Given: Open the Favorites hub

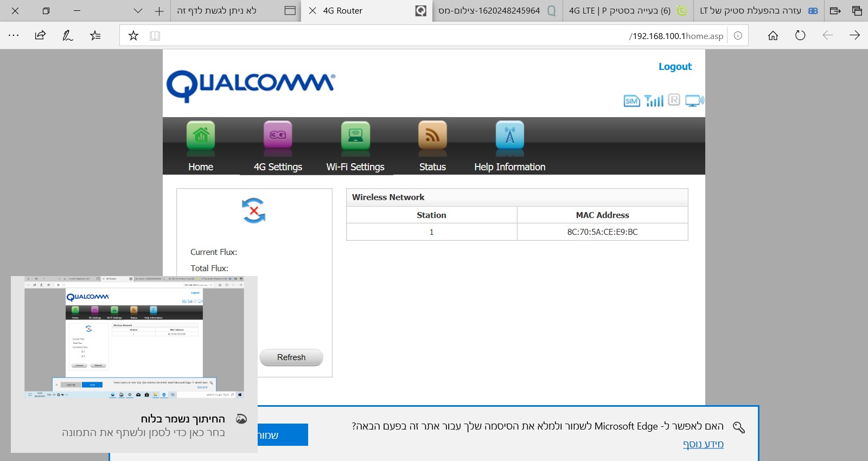Looking at the screenshot, I should 95,35.
